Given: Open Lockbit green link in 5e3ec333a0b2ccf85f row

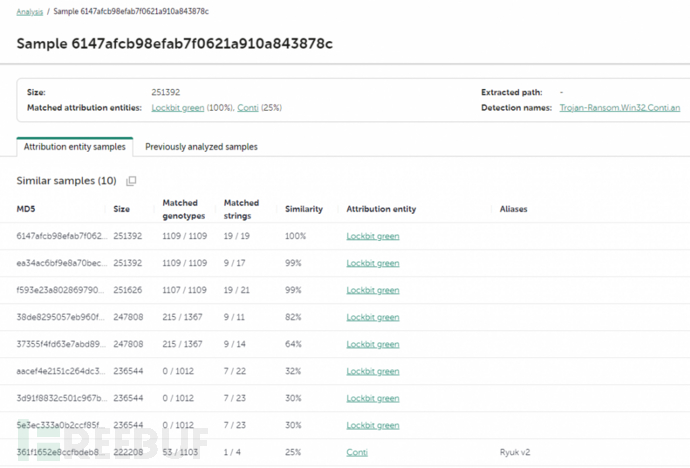Looking at the screenshot, I should click(373, 425).
